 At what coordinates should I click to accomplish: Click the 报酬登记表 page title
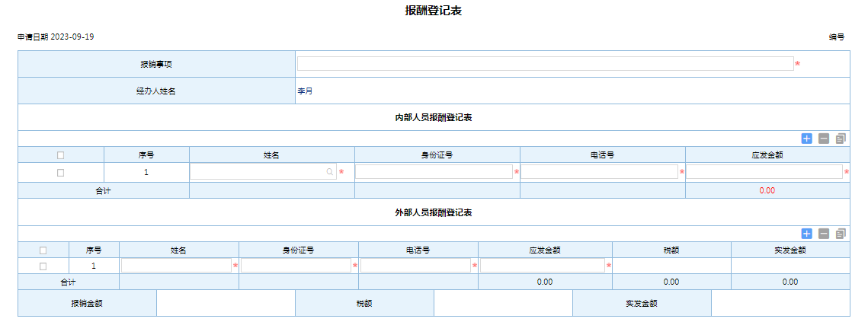coord(434,11)
